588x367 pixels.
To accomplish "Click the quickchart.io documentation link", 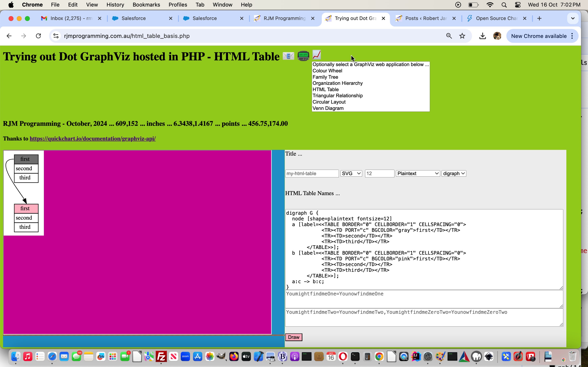I will (x=92, y=139).
